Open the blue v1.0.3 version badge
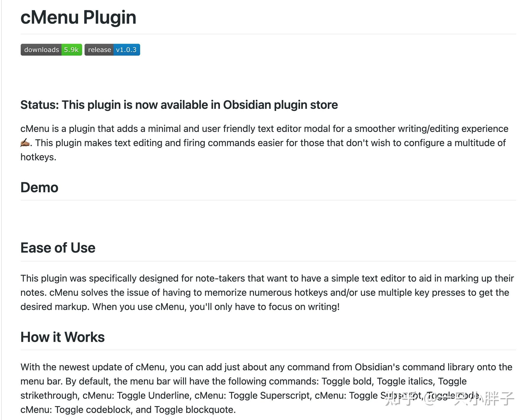 click(x=126, y=50)
